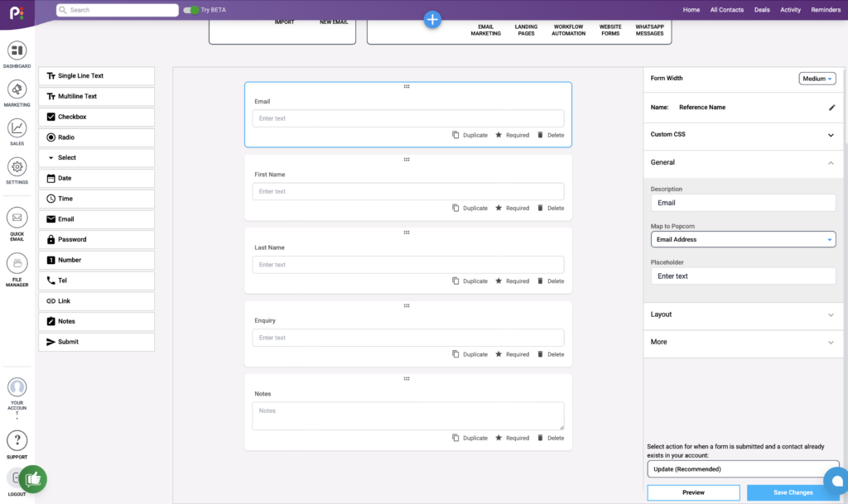Open the Settings gear sidebar icon
Viewport: 848px width, 504px height.
17,167
